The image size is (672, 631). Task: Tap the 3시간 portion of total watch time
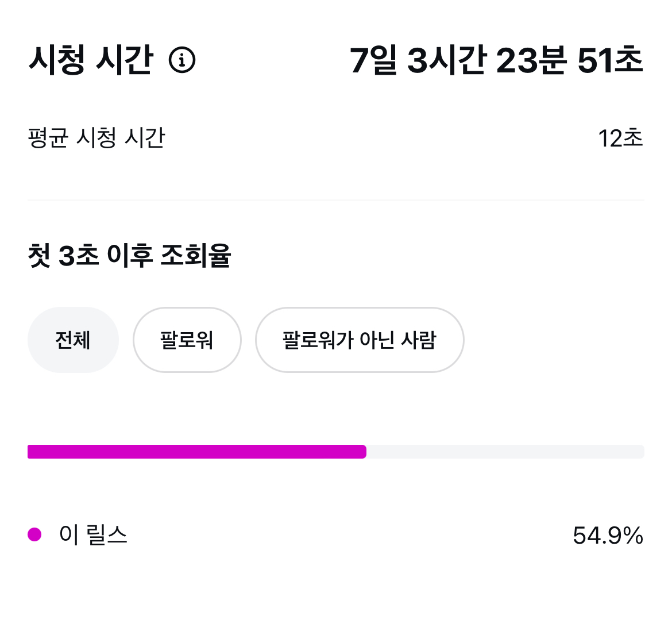pos(447,60)
